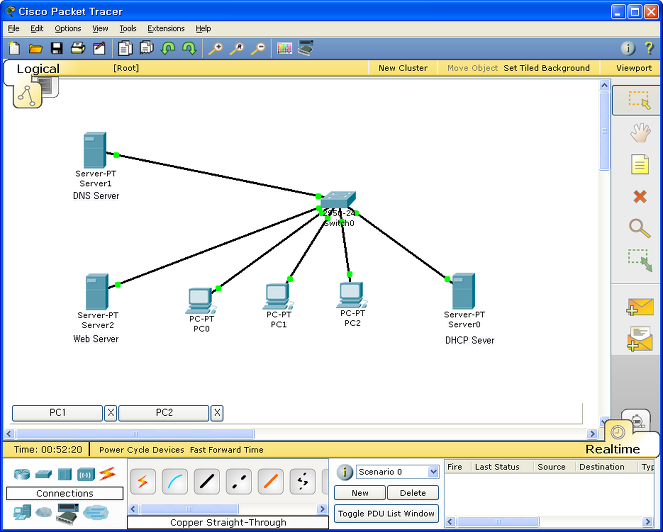The width and height of the screenshot is (663, 532).
Task: Delete the current scenario
Action: [x=413, y=493]
